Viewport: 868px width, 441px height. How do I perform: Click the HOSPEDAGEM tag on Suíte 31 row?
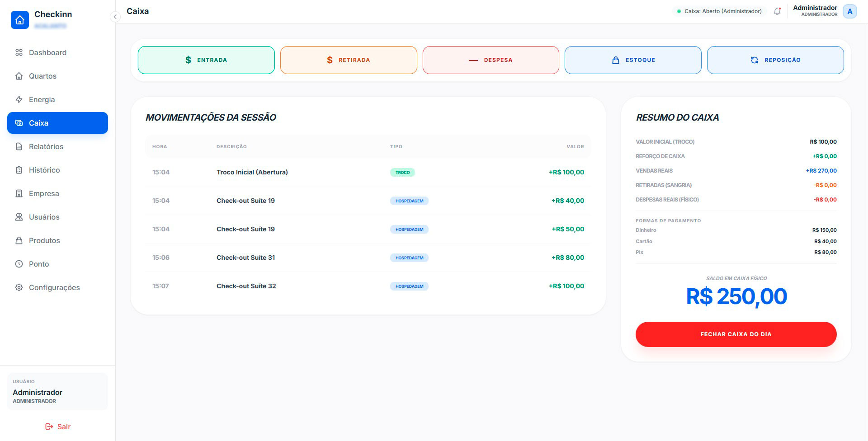[409, 258]
